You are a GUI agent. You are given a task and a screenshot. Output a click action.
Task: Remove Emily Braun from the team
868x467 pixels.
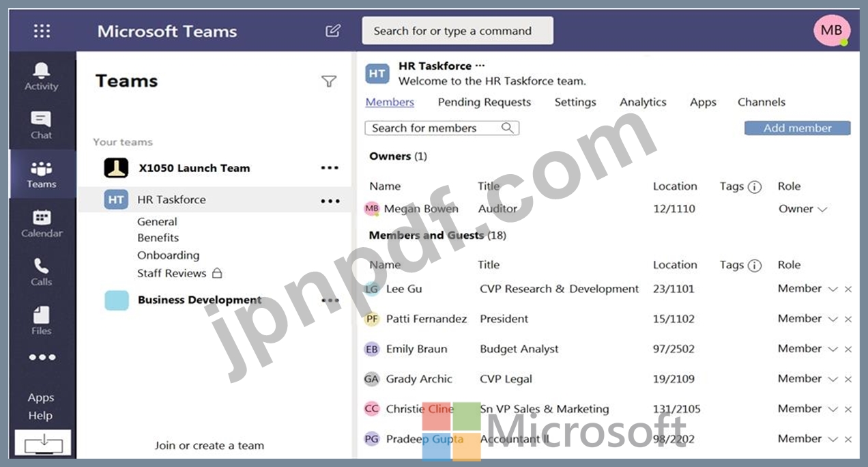coord(848,350)
